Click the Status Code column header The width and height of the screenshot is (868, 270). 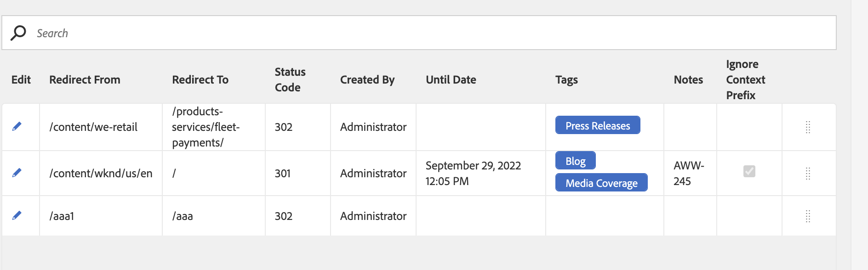tap(289, 79)
